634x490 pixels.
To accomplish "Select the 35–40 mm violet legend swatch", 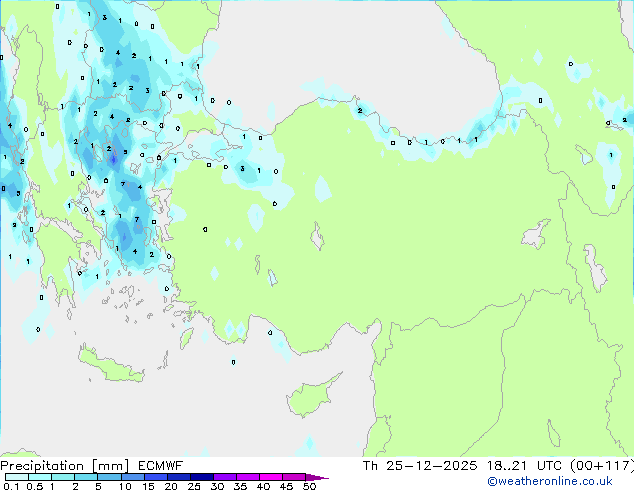I will [x=247, y=477].
